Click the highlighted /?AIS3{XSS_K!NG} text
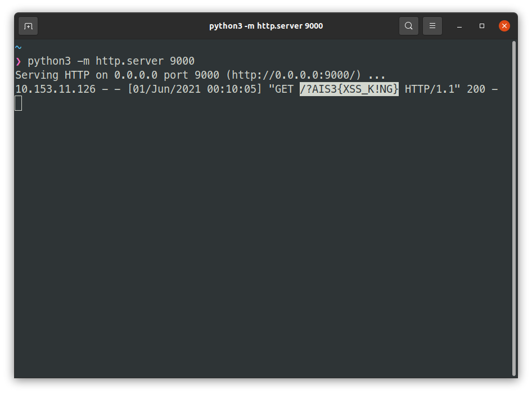Image resolution: width=532 pixels, height=394 pixels. click(x=349, y=89)
